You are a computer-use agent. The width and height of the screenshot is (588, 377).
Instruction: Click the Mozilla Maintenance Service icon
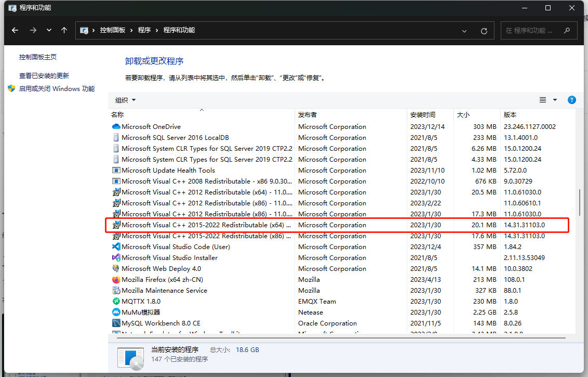click(x=116, y=290)
